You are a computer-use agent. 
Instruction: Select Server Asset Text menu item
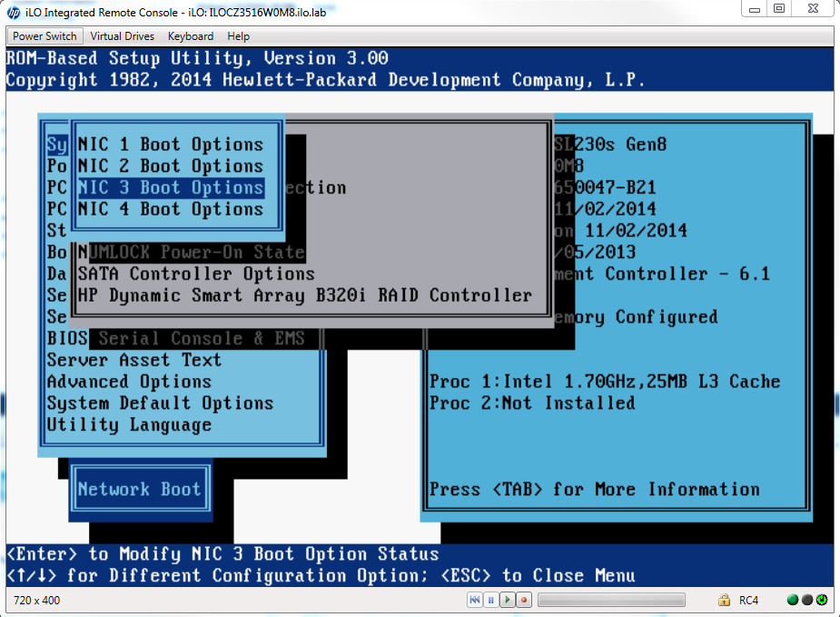point(133,360)
